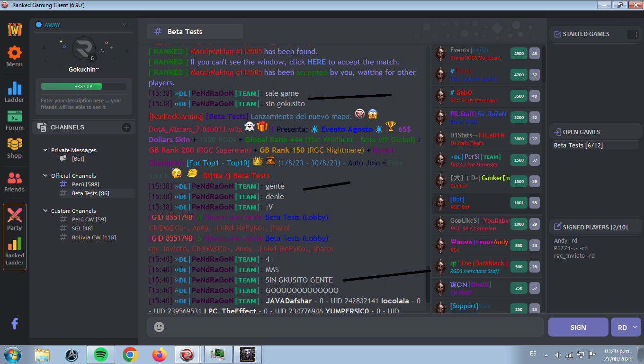This screenshot has width=644, height=364.
Task: Click the ES language indicator in taskbar
Action: 533,354
